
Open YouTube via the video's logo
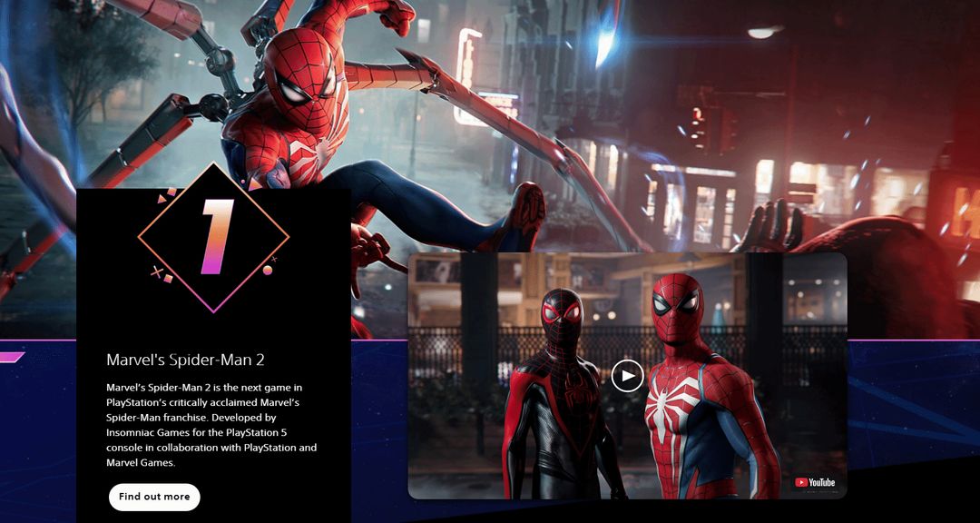tap(815, 482)
